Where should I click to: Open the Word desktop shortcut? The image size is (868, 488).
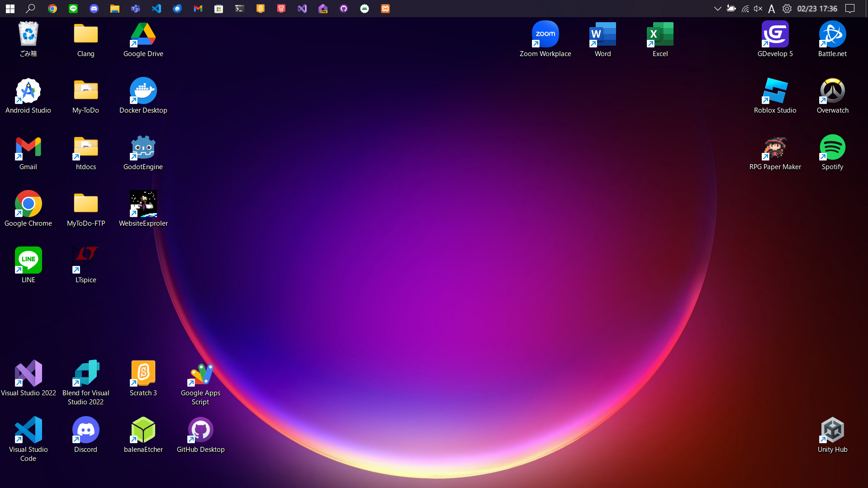pyautogui.click(x=602, y=39)
